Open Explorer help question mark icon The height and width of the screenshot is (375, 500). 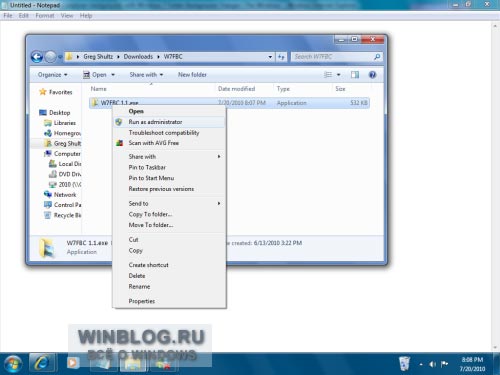(372, 75)
